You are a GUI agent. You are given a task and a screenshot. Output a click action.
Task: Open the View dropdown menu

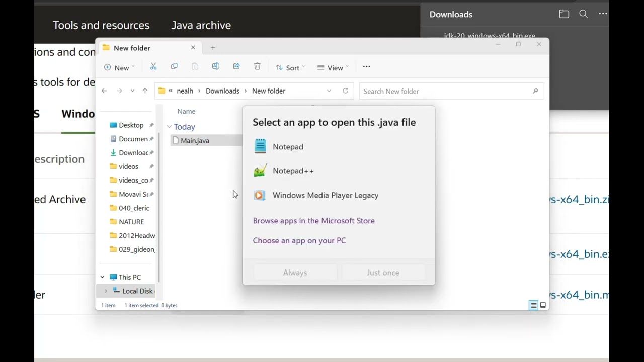pos(333,67)
